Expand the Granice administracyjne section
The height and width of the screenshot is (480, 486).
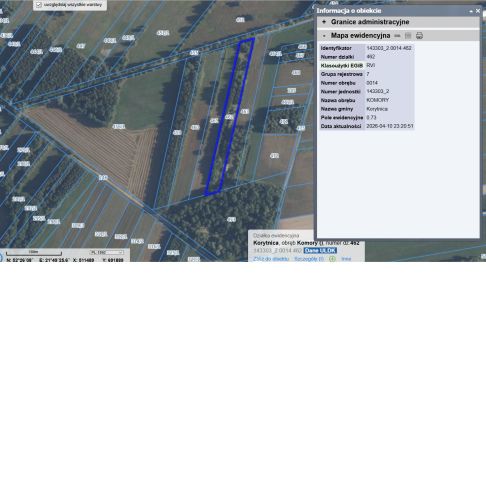(x=324, y=22)
